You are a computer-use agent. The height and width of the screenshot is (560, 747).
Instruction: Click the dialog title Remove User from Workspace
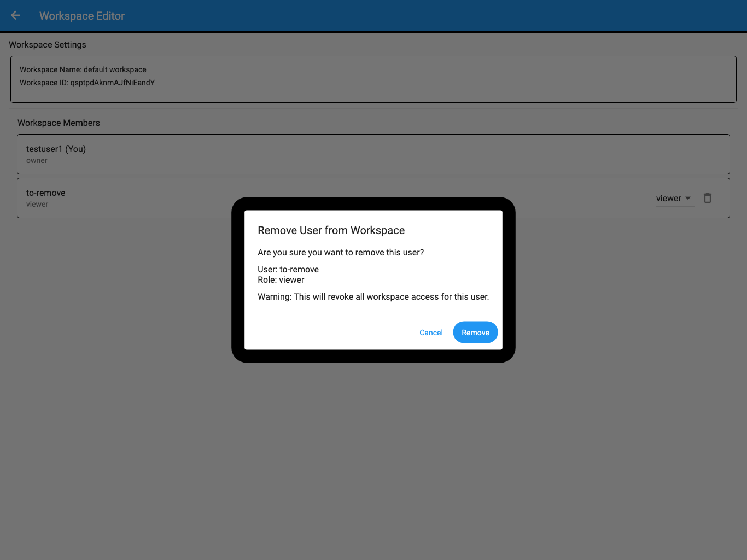pos(331,230)
